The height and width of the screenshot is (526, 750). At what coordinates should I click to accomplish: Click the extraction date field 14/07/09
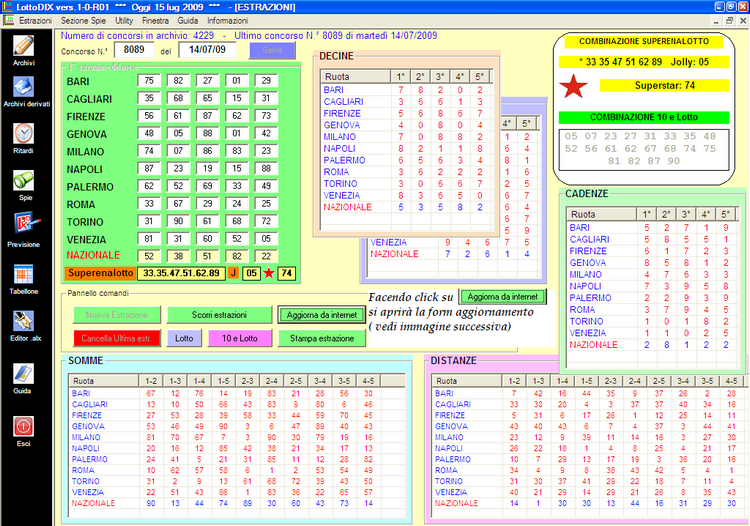(x=208, y=50)
